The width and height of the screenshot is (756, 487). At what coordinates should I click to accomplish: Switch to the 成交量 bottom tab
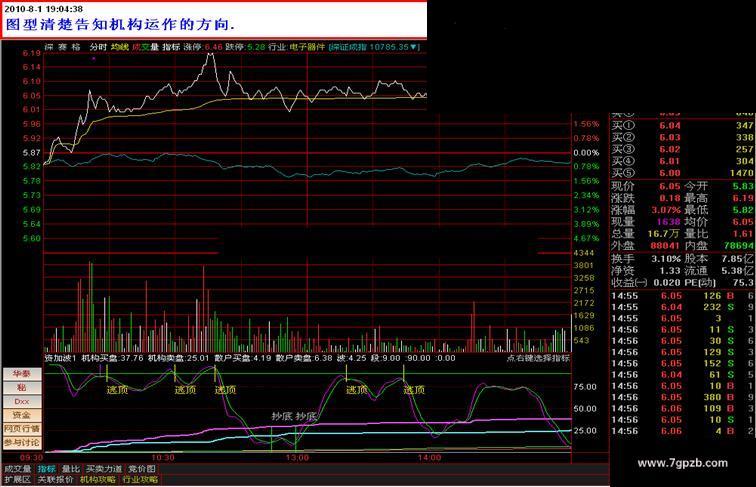tap(18, 469)
